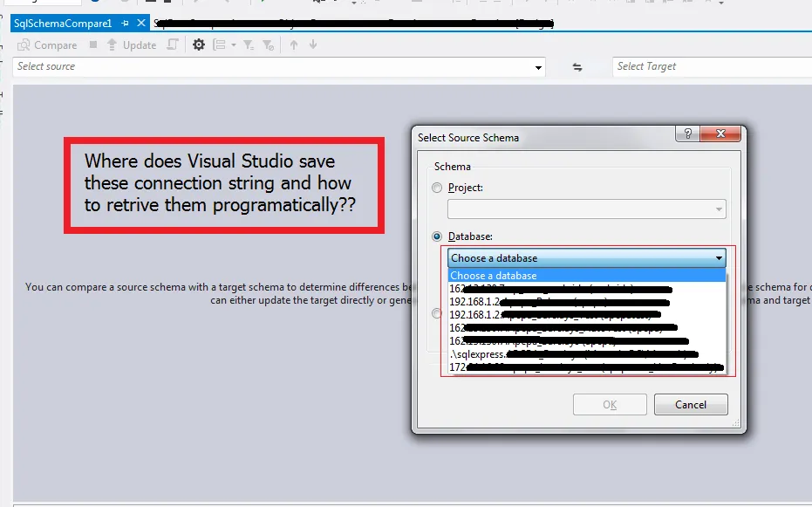Screen dimensions: 812x507
Task: Click the up arrow (previous difference) icon
Action: tap(294, 45)
